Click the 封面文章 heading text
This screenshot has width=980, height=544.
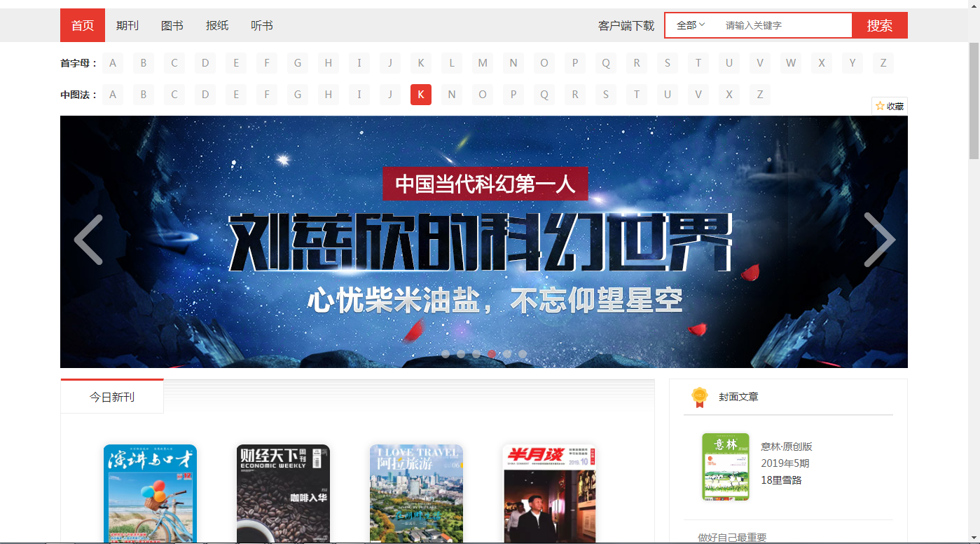(x=738, y=397)
